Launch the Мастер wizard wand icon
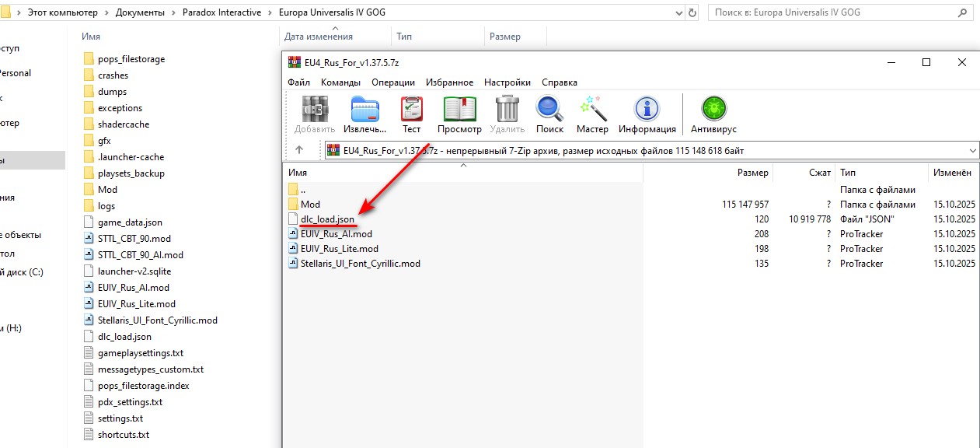This screenshot has height=448, width=980. pyautogui.click(x=592, y=114)
